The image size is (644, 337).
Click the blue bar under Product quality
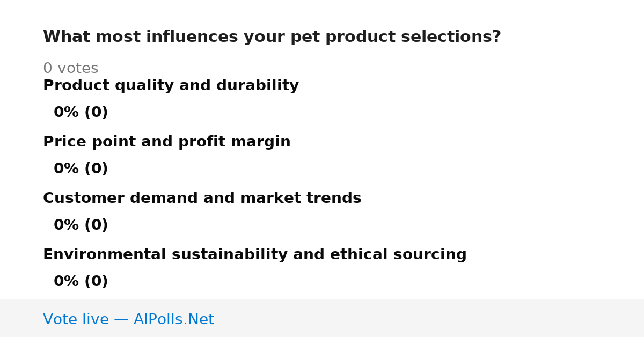(43, 113)
